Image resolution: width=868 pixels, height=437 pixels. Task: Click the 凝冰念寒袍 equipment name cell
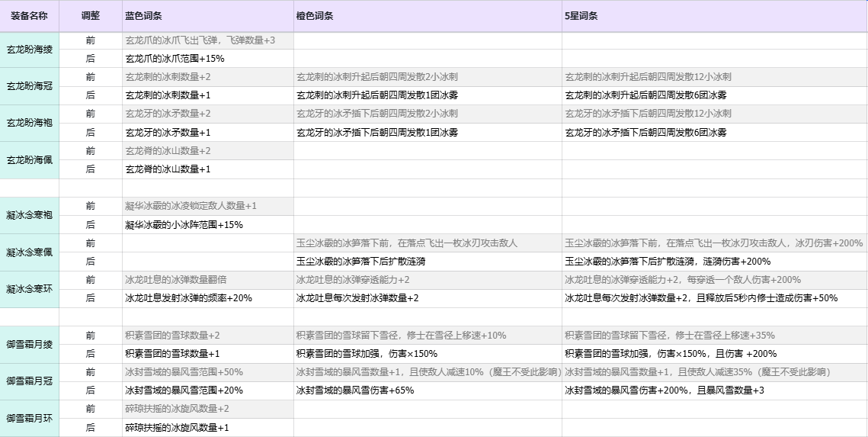30,215
